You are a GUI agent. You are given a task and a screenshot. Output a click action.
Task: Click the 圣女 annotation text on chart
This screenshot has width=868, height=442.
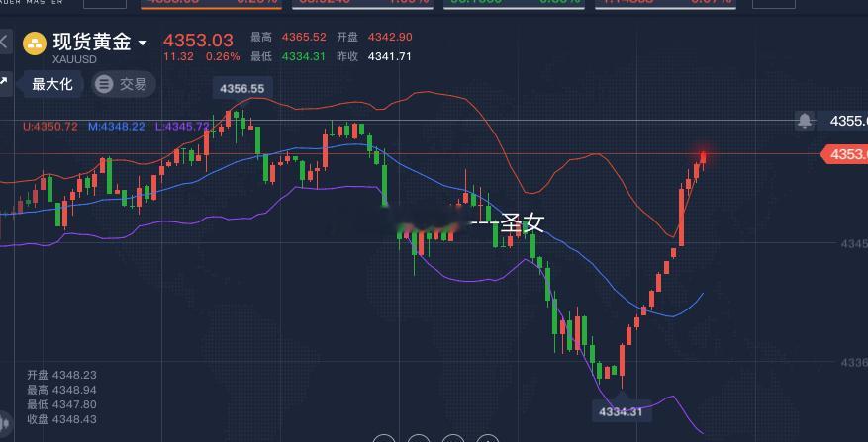[x=523, y=223]
